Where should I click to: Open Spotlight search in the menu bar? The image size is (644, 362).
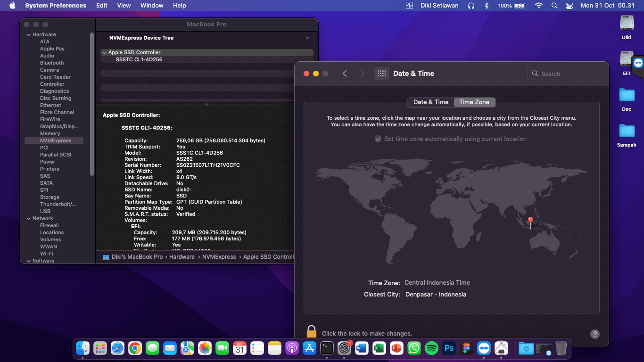pos(554,6)
